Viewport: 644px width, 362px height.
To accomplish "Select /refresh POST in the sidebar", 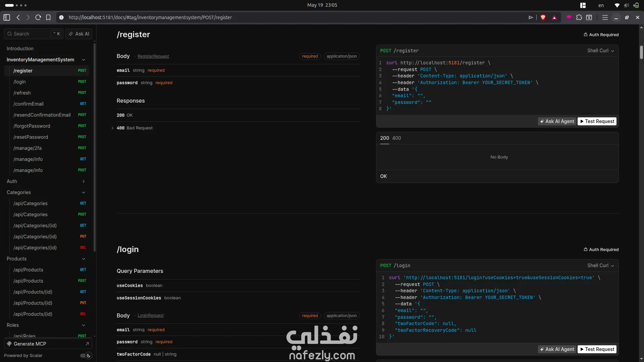I will [47, 93].
